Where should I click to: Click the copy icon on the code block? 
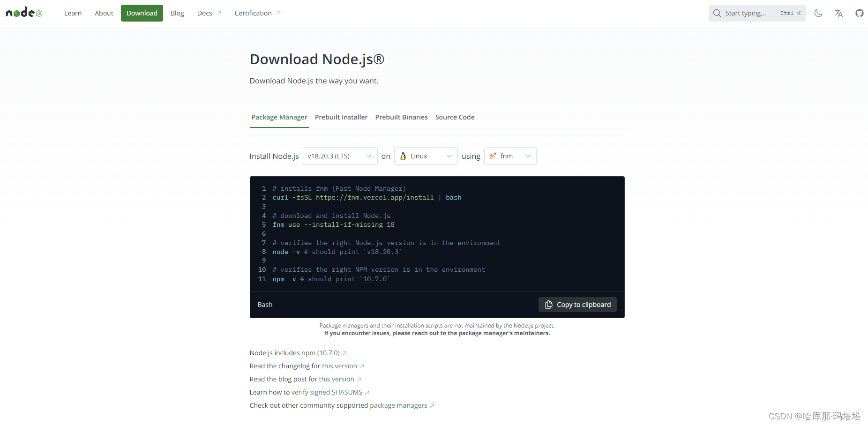pyautogui.click(x=548, y=304)
